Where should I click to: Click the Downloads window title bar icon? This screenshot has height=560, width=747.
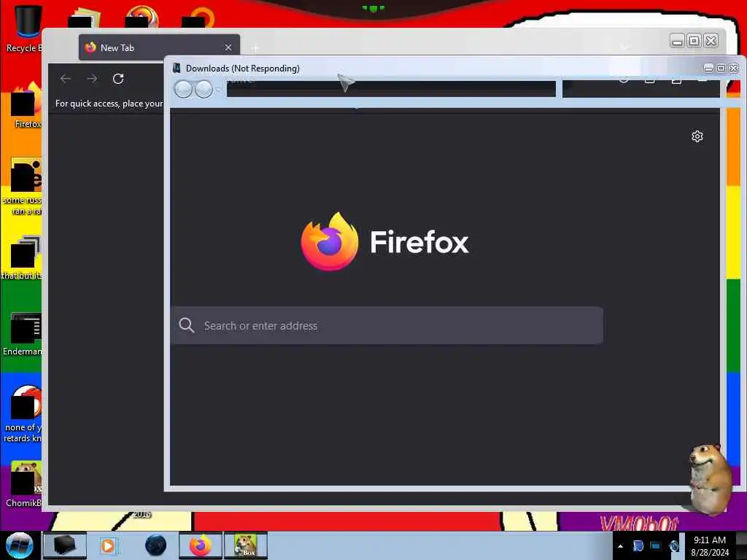click(177, 68)
